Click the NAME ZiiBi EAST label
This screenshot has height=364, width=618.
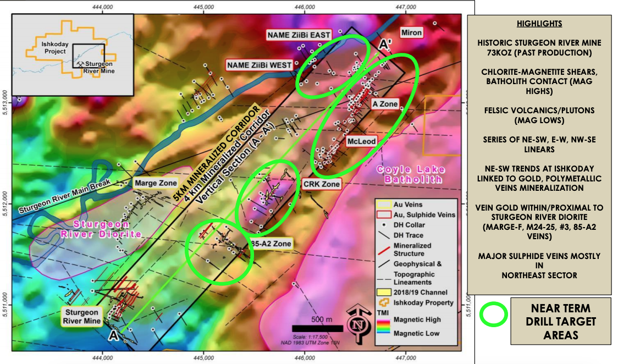pos(299,35)
